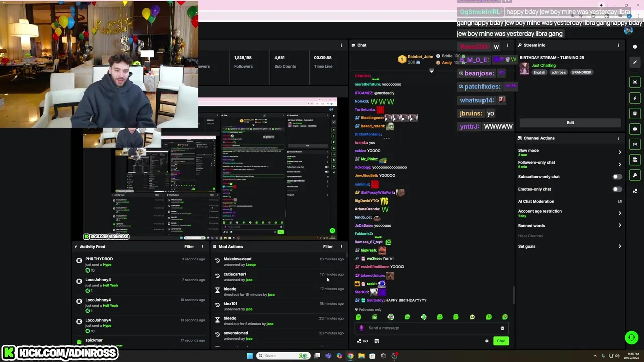Select the adinross tag
The image size is (644, 362).
pyautogui.click(x=558, y=72)
